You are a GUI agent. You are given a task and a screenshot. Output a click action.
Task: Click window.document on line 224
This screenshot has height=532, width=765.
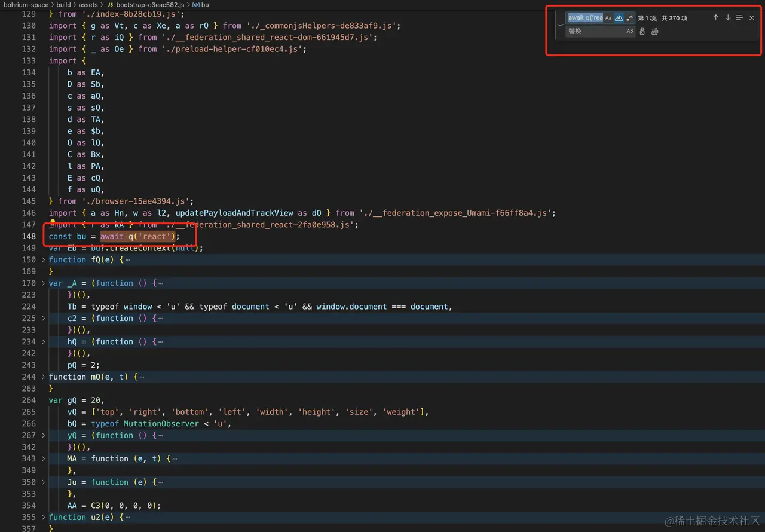point(351,307)
